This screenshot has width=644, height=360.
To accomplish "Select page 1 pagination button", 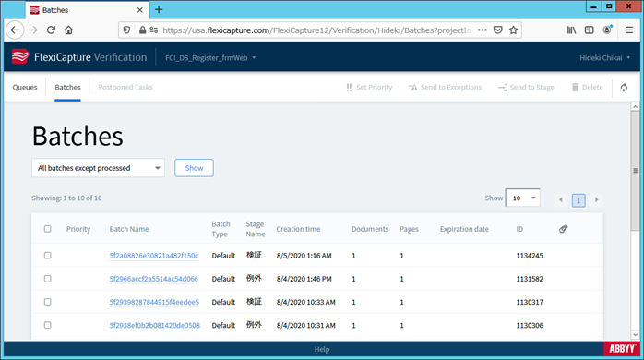I will pos(578,200).
